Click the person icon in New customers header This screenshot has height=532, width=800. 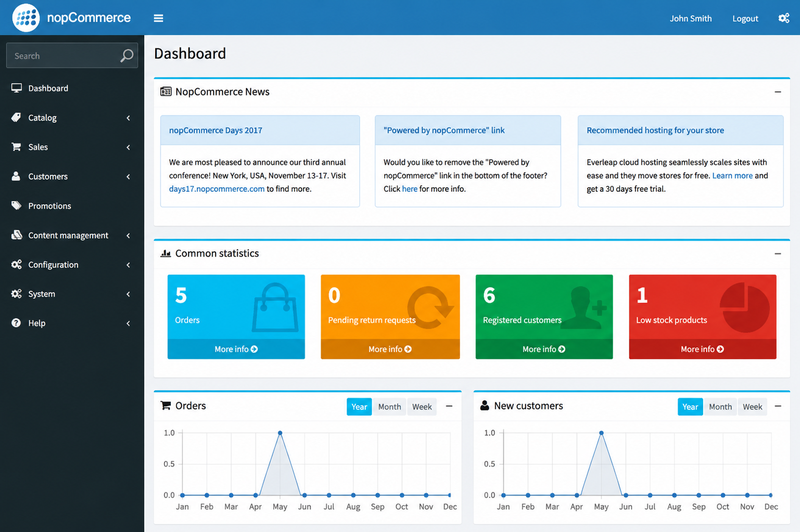coord(485,406)
